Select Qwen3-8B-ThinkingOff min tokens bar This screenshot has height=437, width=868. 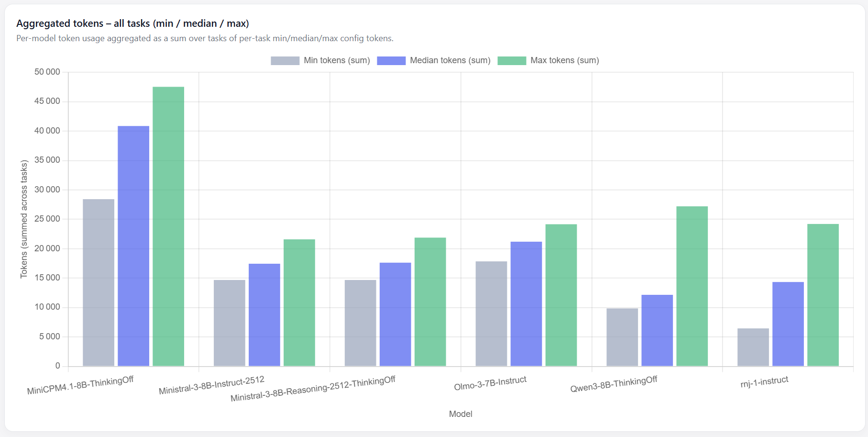(622, 337)
